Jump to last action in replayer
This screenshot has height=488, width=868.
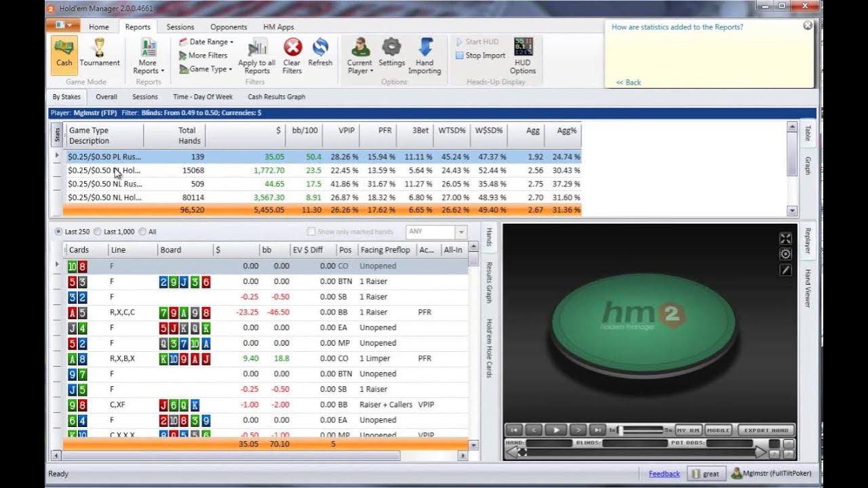click(597, 430)
